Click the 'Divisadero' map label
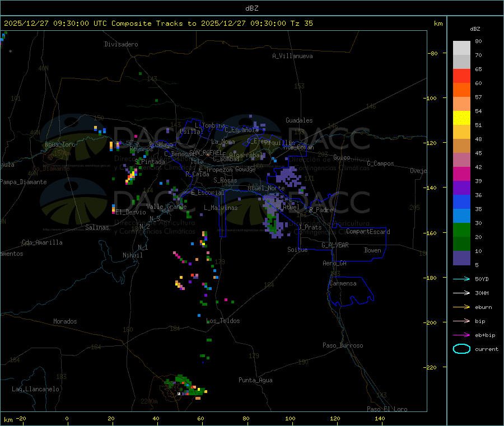Viewport: 504px width, 426px height. pos(121,44)
